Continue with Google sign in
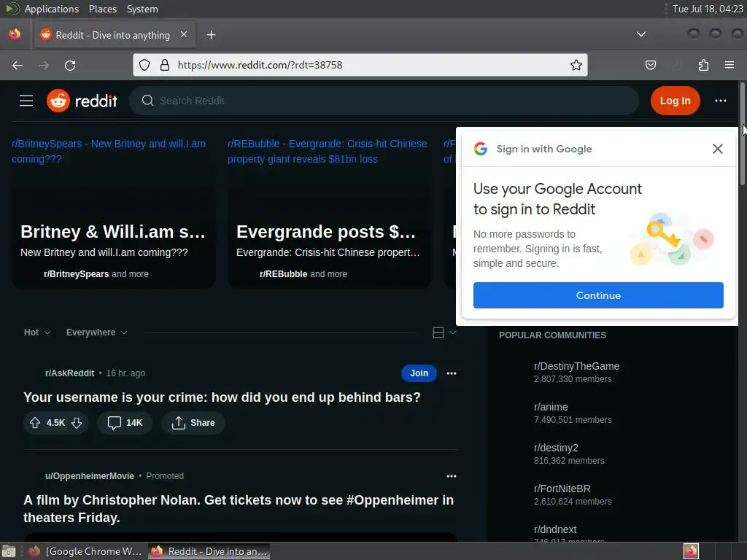Image resolution: width=747 pixels, height=560 pixels. 598,295
